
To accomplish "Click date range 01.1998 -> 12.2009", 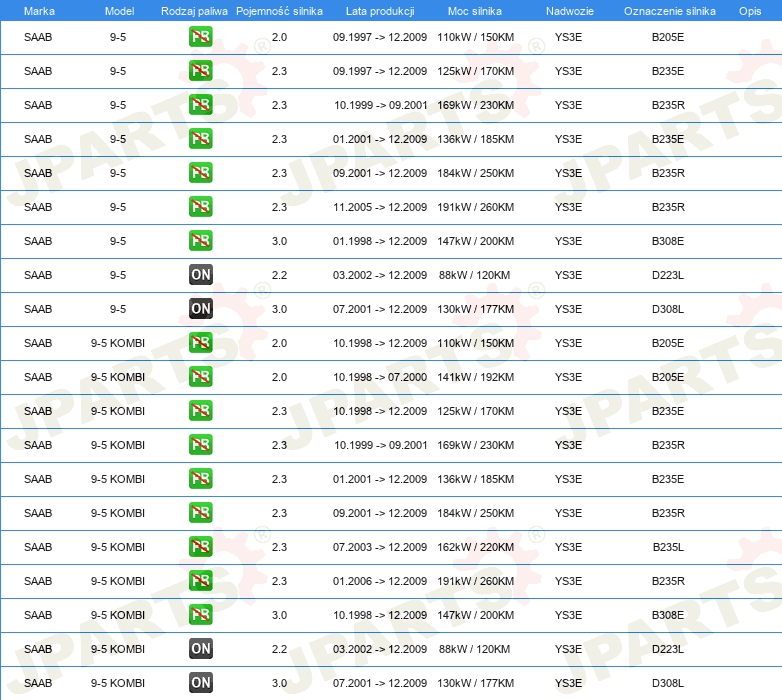I will 380,241.
